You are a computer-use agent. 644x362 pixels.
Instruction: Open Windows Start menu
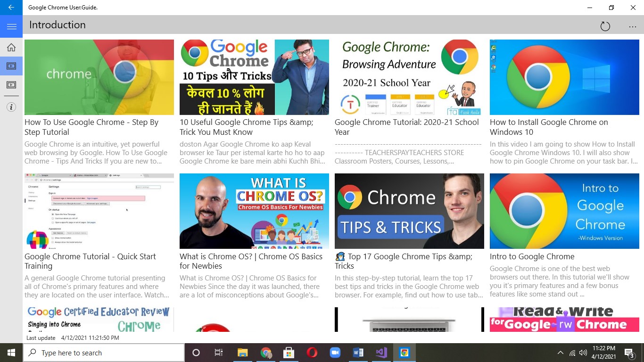pyautogui.click(x=11, y=353)
